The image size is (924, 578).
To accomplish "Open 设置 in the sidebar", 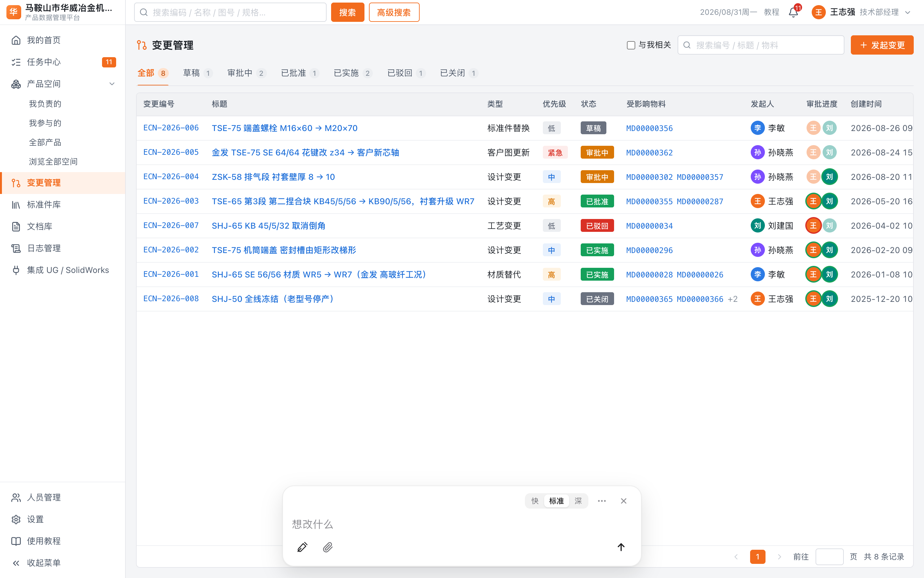I will click(63, 519).
